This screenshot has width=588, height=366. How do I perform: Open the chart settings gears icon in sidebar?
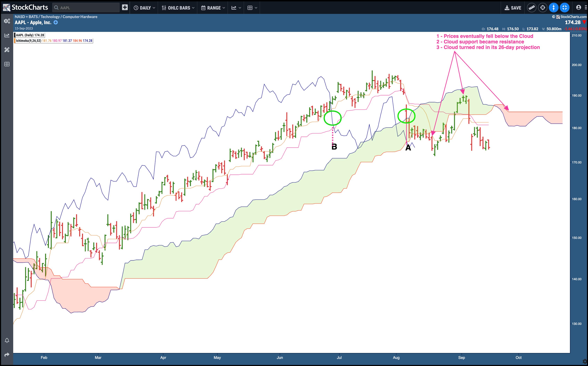[x=7, y=21]
